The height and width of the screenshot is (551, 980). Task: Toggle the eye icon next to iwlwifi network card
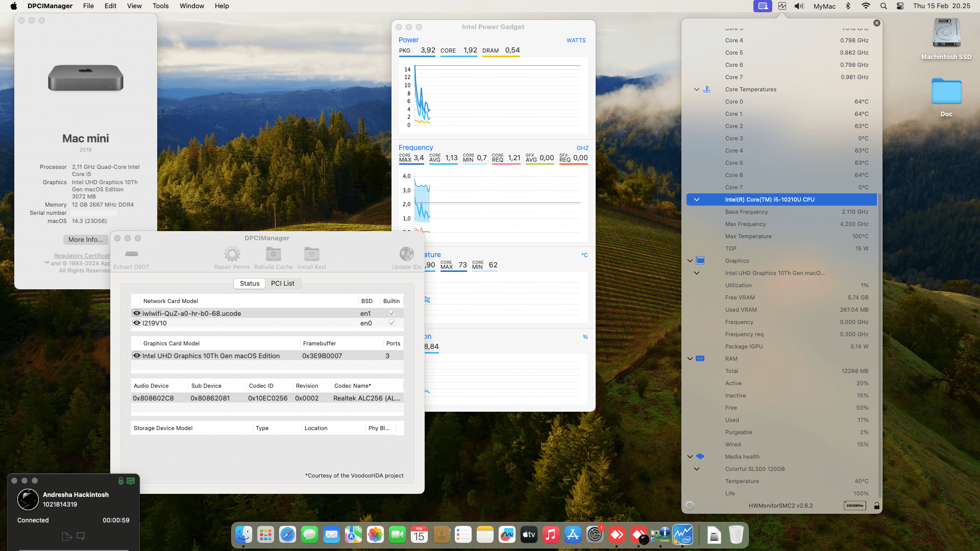[136, 313]
